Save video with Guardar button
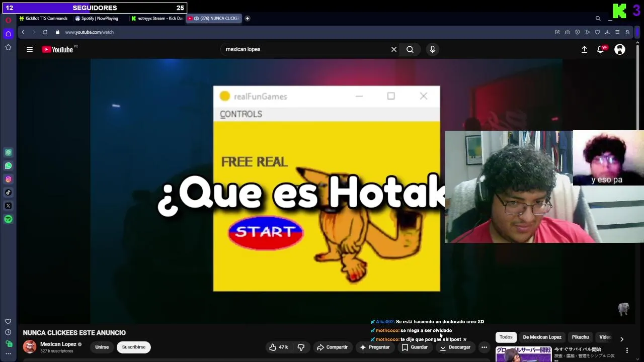 point(414,347)
